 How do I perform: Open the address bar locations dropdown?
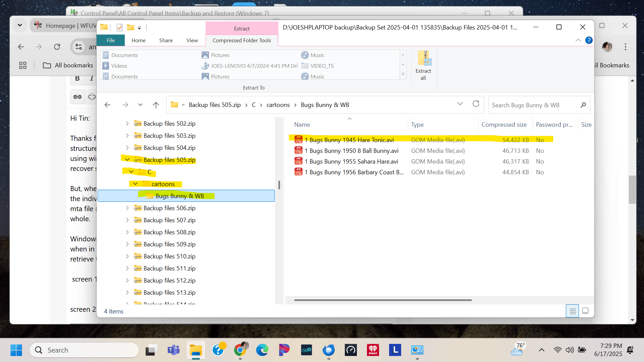[x=460, y=104]
